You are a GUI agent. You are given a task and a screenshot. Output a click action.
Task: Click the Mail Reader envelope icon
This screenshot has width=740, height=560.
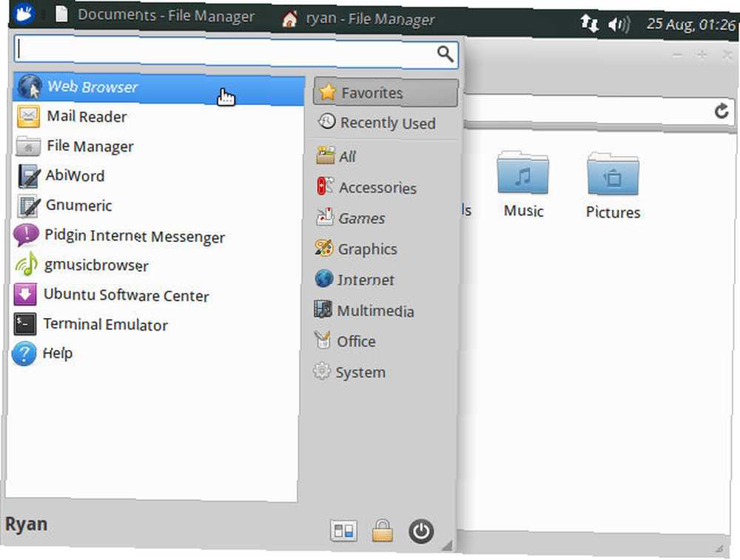28,116
